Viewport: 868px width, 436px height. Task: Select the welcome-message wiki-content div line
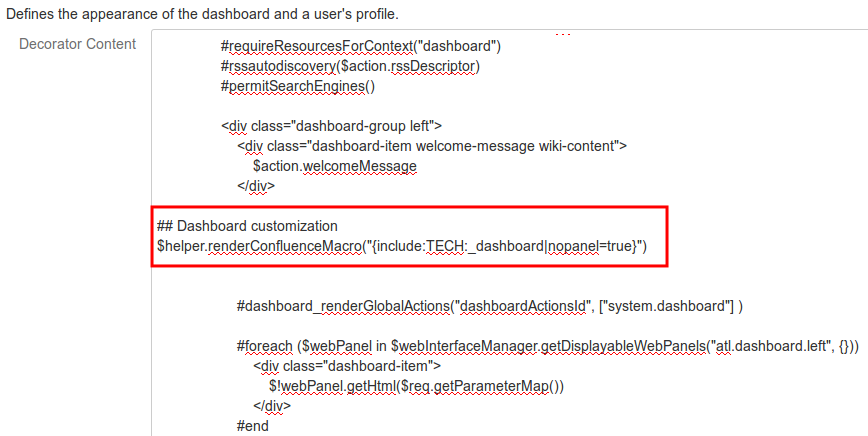tap(432, 146)
